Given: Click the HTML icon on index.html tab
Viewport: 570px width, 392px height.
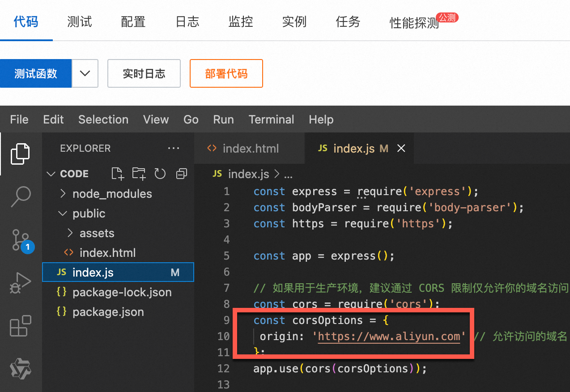Looking at the screenshot, I should pos(212,148).
